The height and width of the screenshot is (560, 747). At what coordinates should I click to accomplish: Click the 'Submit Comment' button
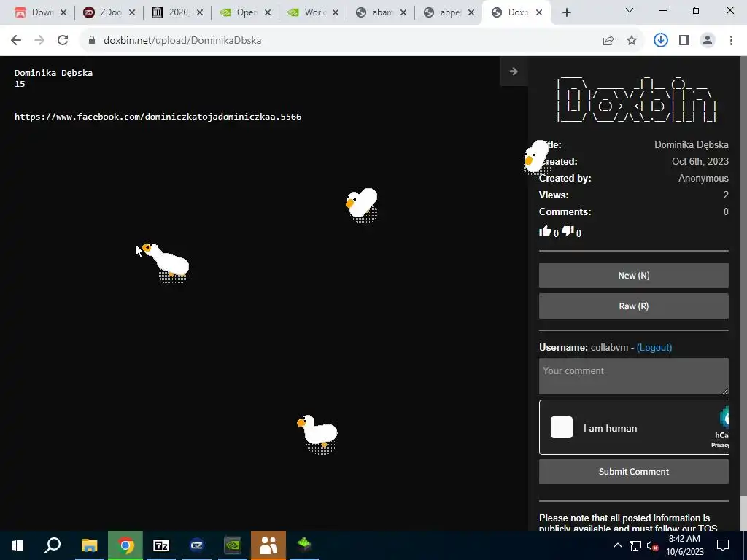click(634, 472)
